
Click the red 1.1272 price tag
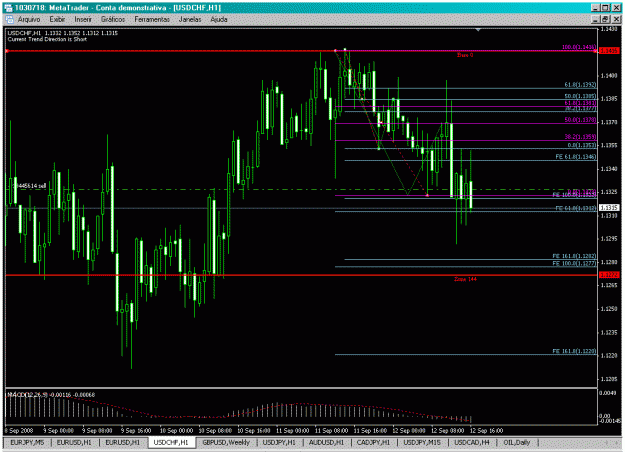(609, 275)
